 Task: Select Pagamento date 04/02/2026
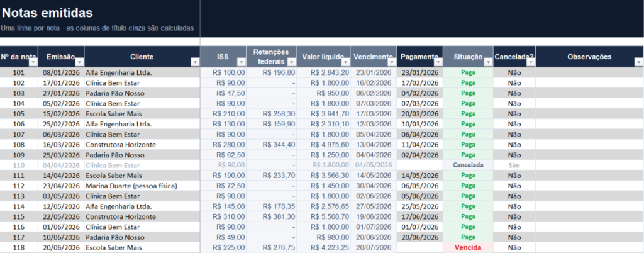click(419, 93)
